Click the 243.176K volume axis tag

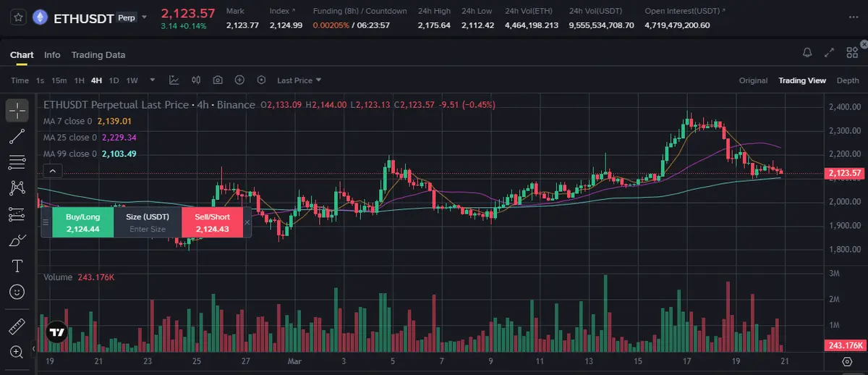[846, 346]
